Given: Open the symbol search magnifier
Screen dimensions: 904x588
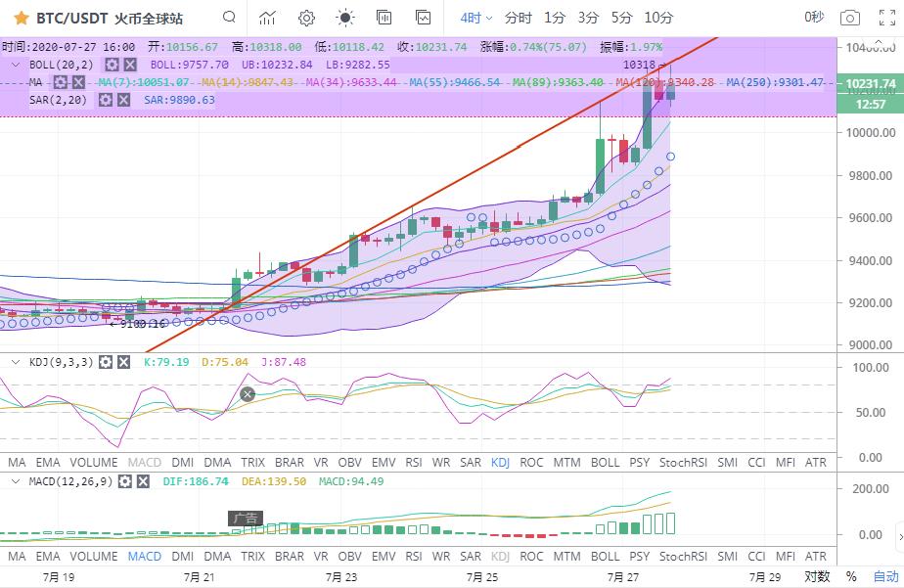Looking at the screenshot, I should pos(229,18).
